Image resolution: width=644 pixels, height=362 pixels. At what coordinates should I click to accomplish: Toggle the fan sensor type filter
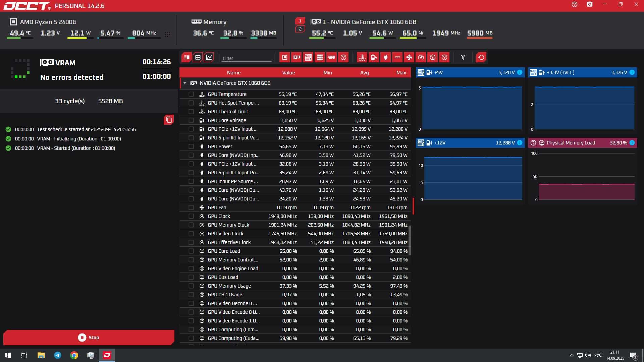[x=409, y=57]
